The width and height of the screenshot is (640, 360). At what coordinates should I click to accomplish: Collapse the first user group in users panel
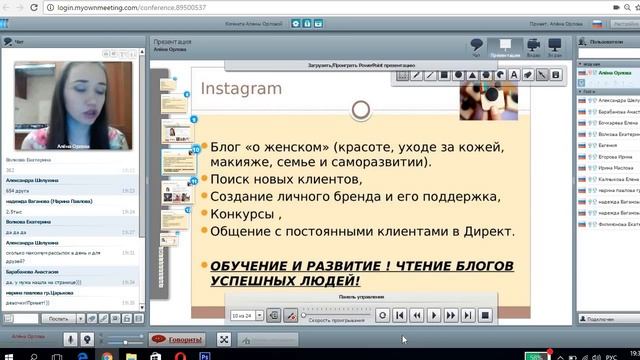(580, 64)
